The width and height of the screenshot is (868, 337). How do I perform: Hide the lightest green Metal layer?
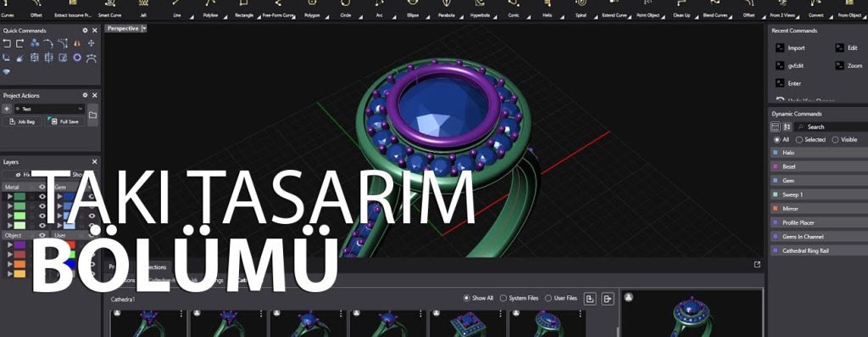pyautogui.click(x=42, y=226)
